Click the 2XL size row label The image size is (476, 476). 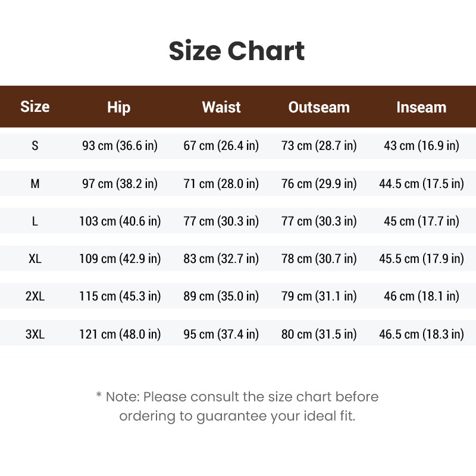35,296
